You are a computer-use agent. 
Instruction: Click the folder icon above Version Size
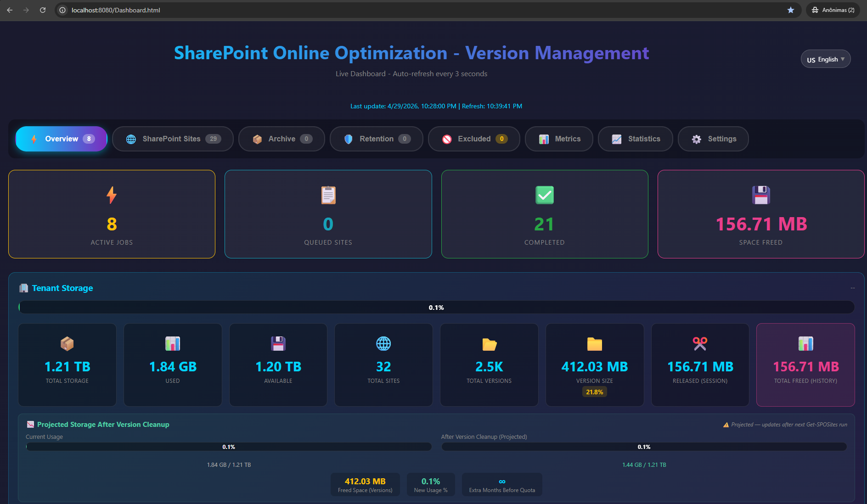click(x=595, y=344)
